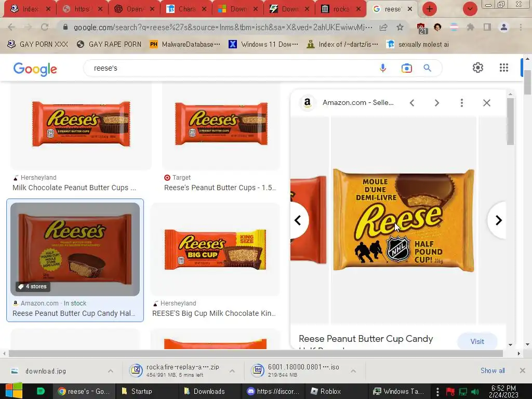Switch to the Chara tab
The width and height of the screenshot is (532, 399).
[x=187, y=9]
